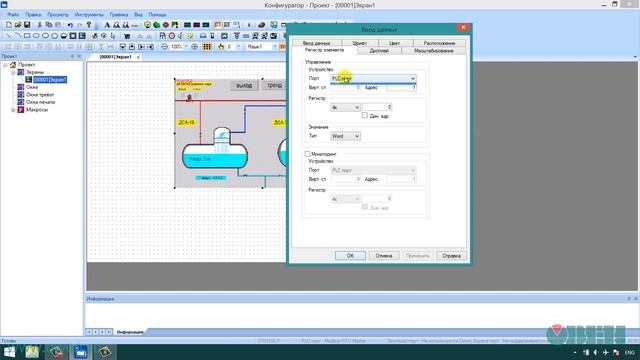
Task: Select the 'Информация' tab at bottom panel
Action: [130, 332]
